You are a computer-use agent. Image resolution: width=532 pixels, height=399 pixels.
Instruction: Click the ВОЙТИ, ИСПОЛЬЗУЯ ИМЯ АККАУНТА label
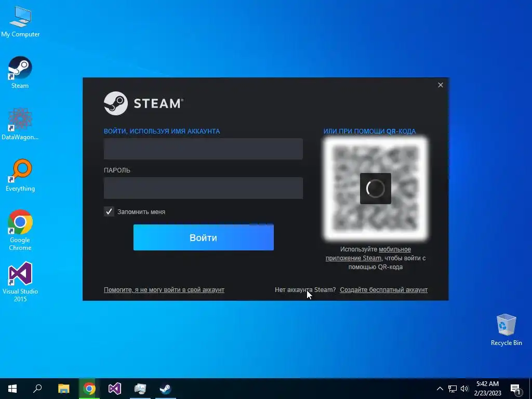(162, 131)
